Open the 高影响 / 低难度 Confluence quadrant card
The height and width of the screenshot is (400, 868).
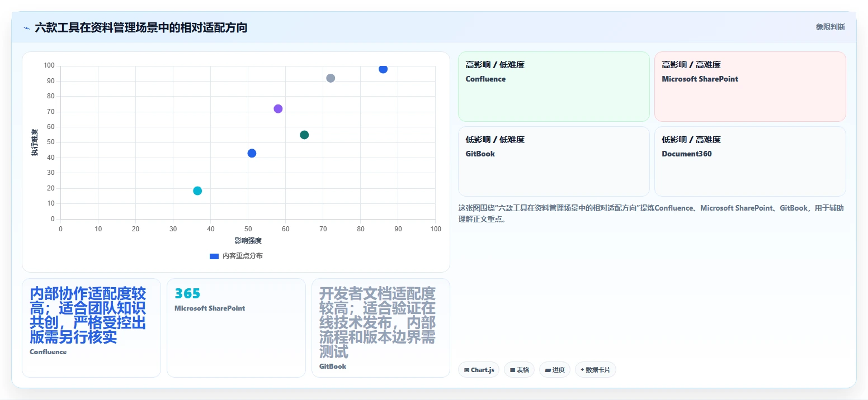coord(554,87)
